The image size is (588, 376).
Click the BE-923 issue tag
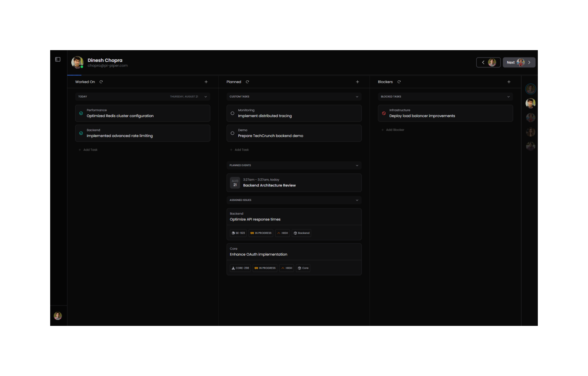tap(238, 233)
